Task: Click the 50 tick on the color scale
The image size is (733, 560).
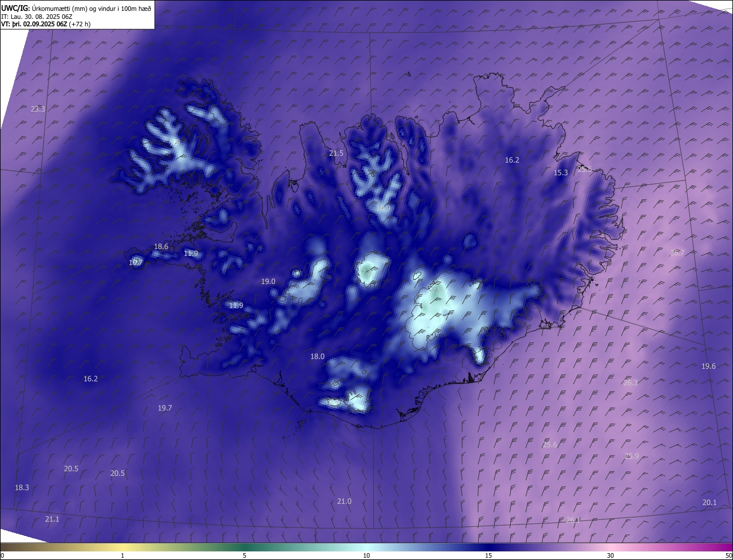Action: (728, 555)
